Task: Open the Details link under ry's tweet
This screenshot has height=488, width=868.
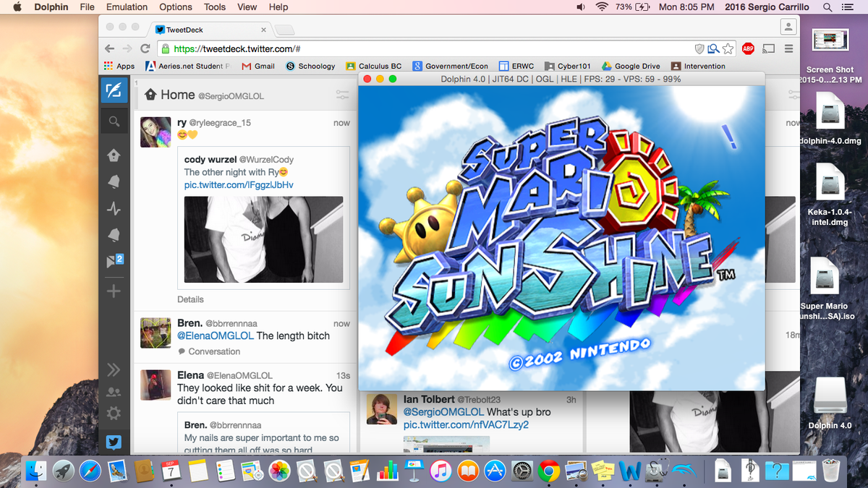Action: pyautogui.click(x=190, y=299)
